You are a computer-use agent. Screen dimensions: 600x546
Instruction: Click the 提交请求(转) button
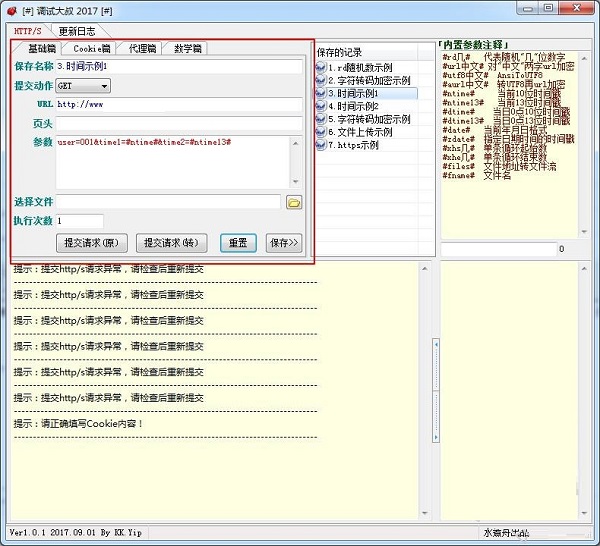(x=173, y=243)
